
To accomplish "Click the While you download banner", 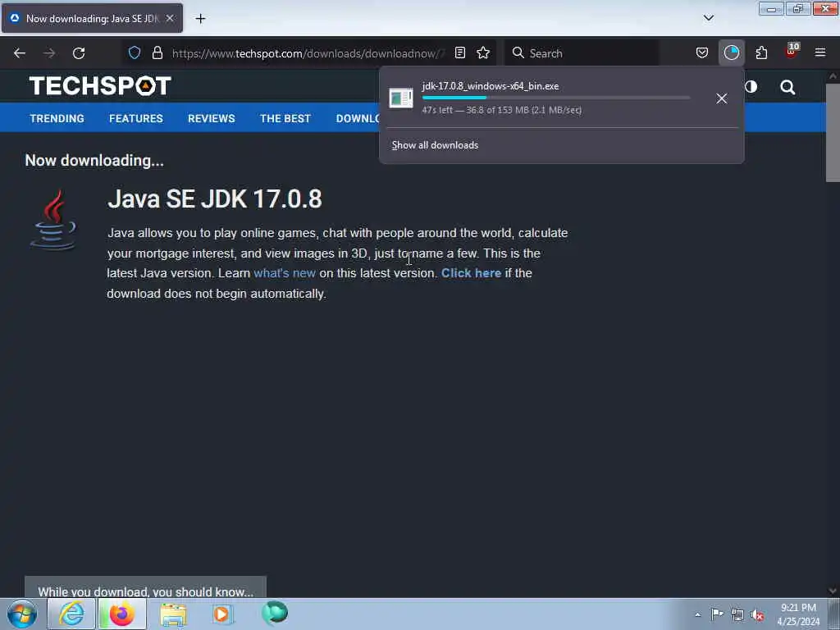I will tap(145, 587).
